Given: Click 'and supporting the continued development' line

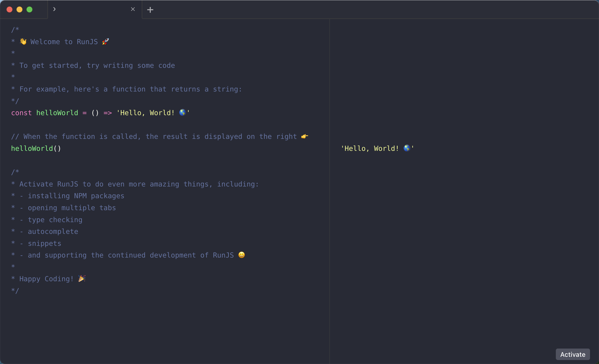Looking at the screenshot, I should coord(128,255).
